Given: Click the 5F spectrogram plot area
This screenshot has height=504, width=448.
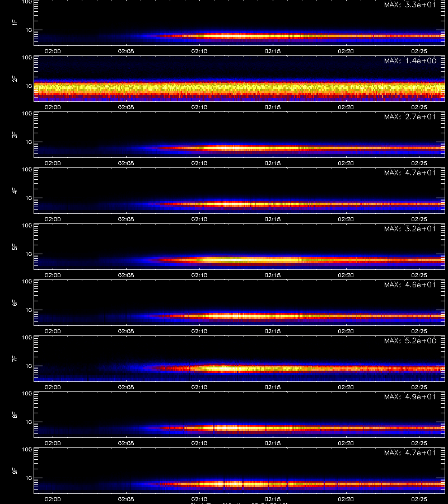Looking at the screenshot, I should pos(240,246).
